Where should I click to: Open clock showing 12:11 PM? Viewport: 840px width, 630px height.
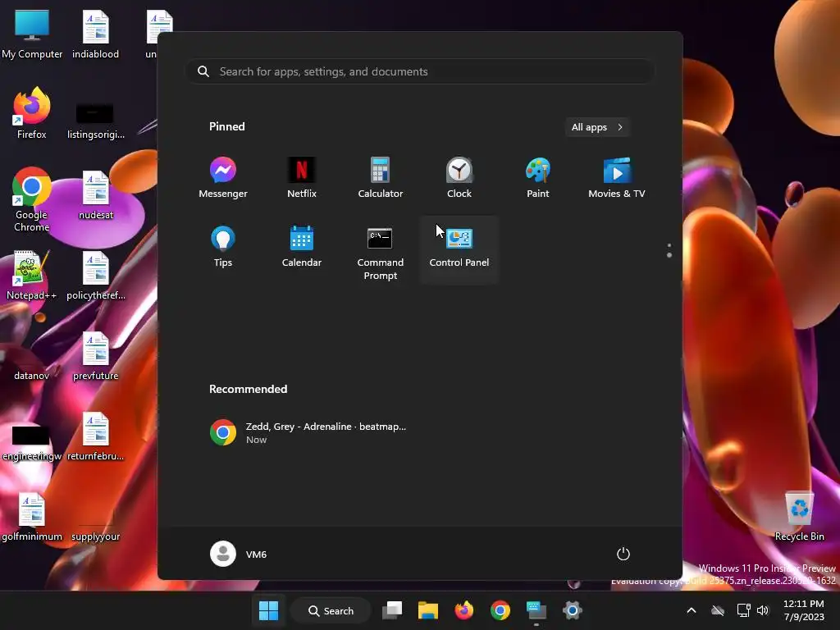[x=804, y=610]
